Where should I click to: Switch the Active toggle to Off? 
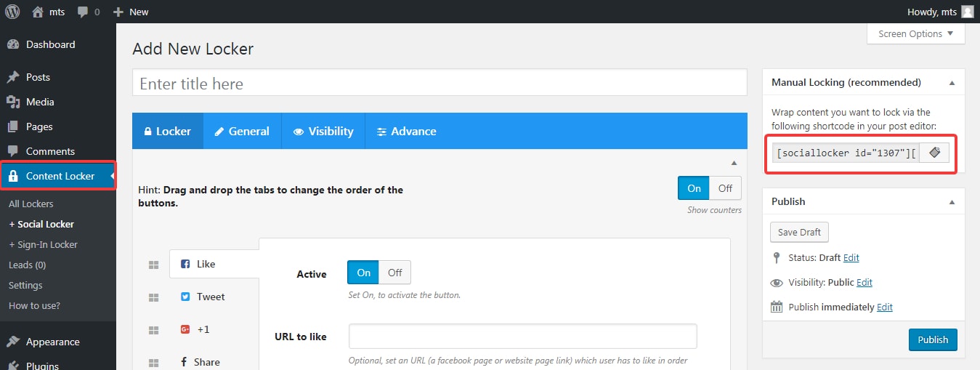coord(394,273)
